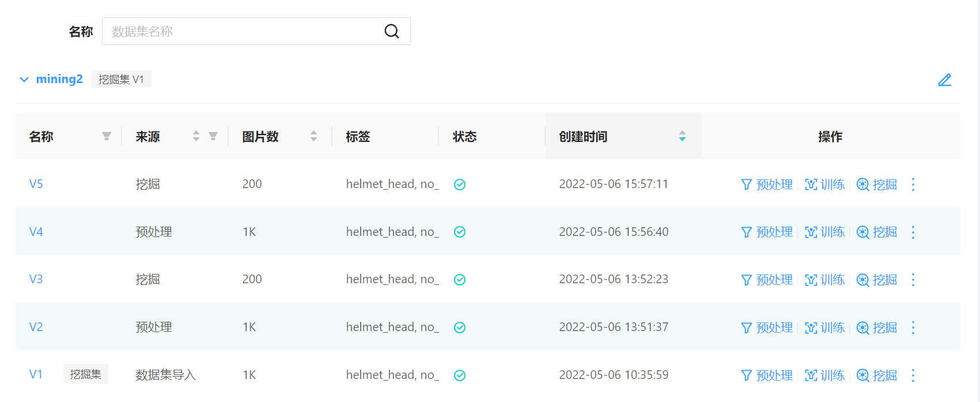Click the 状态 column header
This screenshot has height=402, width=980.
coord(464,137)
